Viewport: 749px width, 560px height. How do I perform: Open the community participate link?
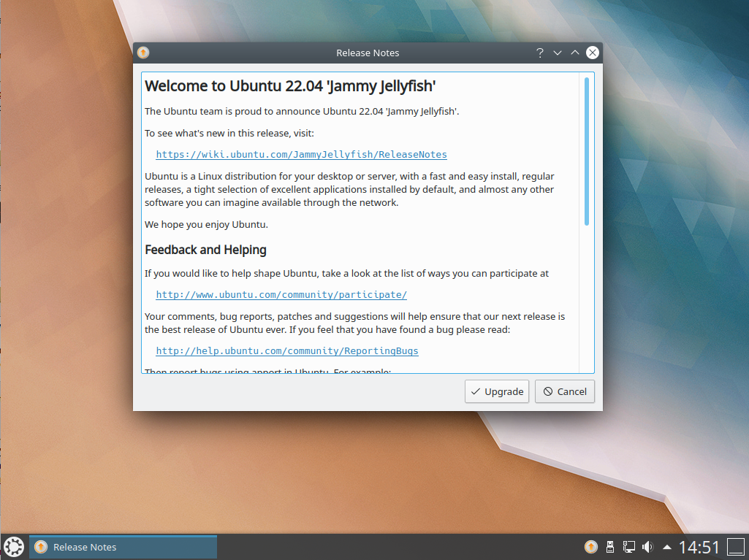coord(281,294)
